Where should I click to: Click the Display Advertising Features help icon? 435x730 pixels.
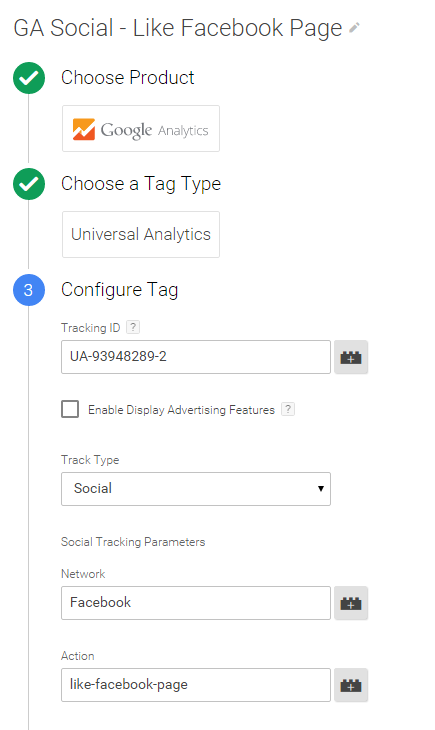pos(288,409)
